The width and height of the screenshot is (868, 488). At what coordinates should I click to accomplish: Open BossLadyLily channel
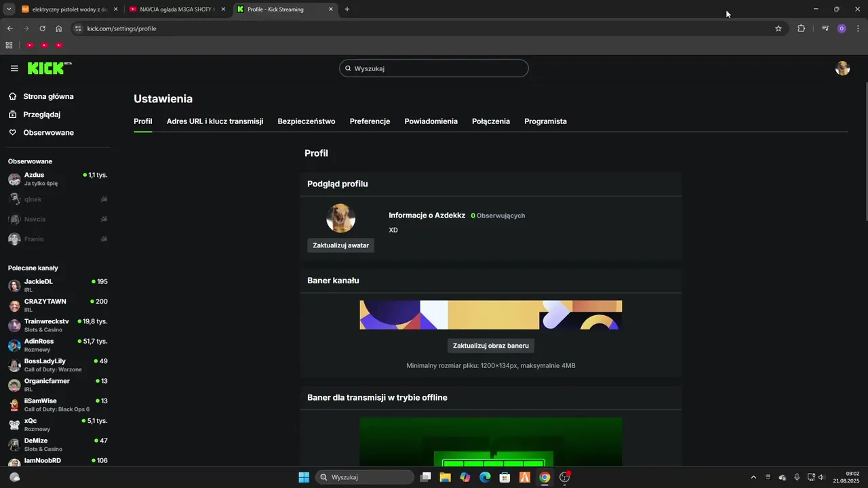tap(57, 365)
